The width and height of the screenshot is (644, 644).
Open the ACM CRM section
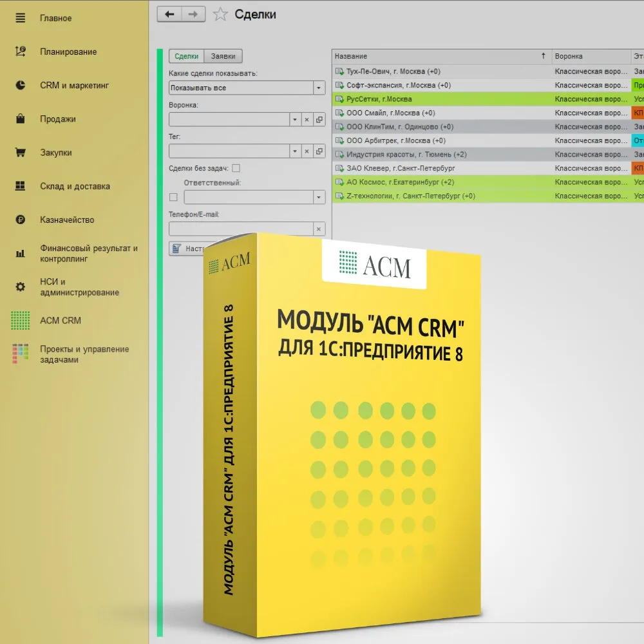click(x=61, y=320)
